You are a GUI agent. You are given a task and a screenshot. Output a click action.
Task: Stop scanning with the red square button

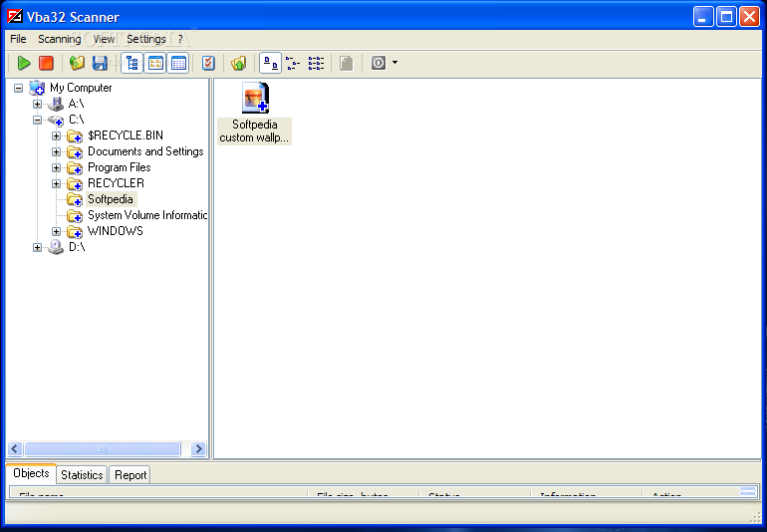(46, 63)
